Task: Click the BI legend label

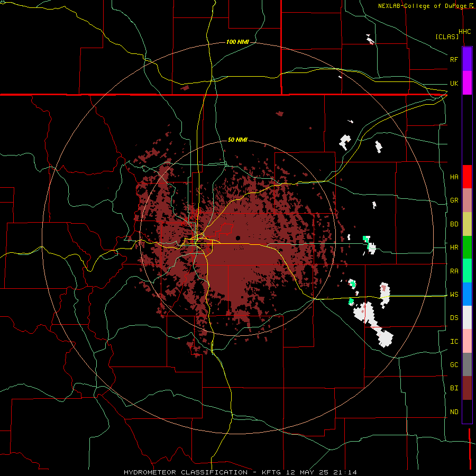Action: [454, 388]
